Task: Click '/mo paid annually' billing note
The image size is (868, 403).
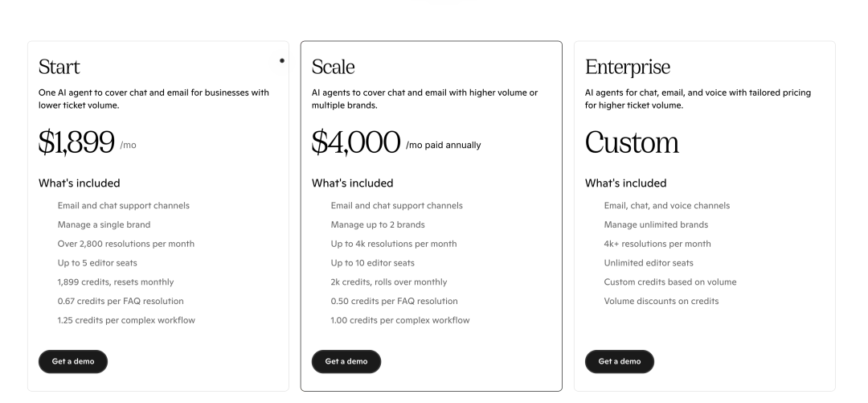Action: pos(444,146)
